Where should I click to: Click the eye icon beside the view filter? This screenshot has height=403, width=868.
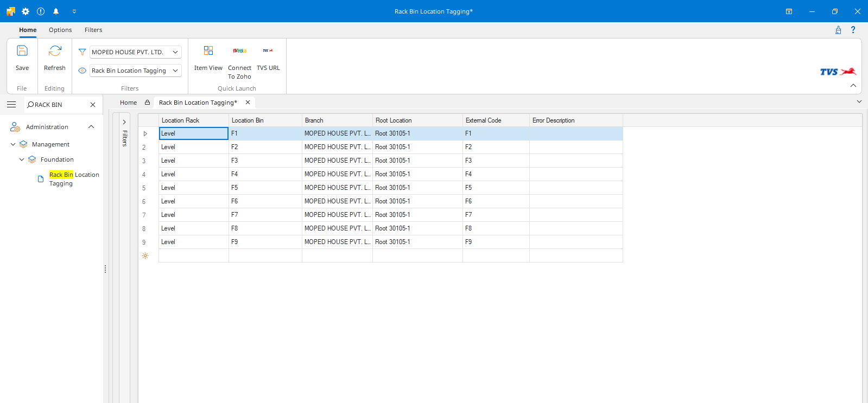tap(83, 71)
